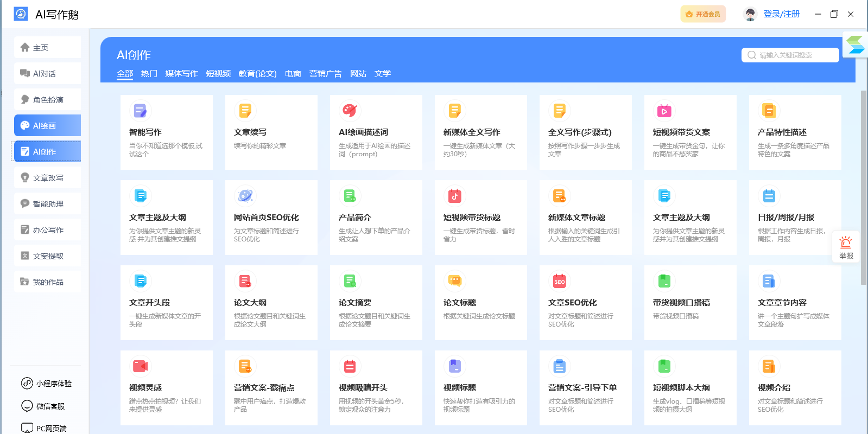Open 文章改写 in the sidebar
The width and height of the screenshot is (868, 434).
click(x=47, y=178)
